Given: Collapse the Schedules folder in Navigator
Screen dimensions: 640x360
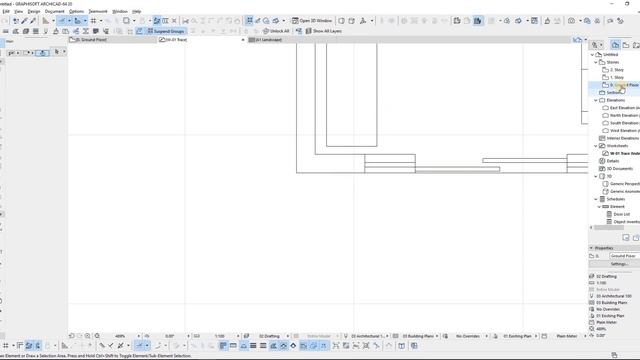Looking at the screenshot, I should click(596, 199).
